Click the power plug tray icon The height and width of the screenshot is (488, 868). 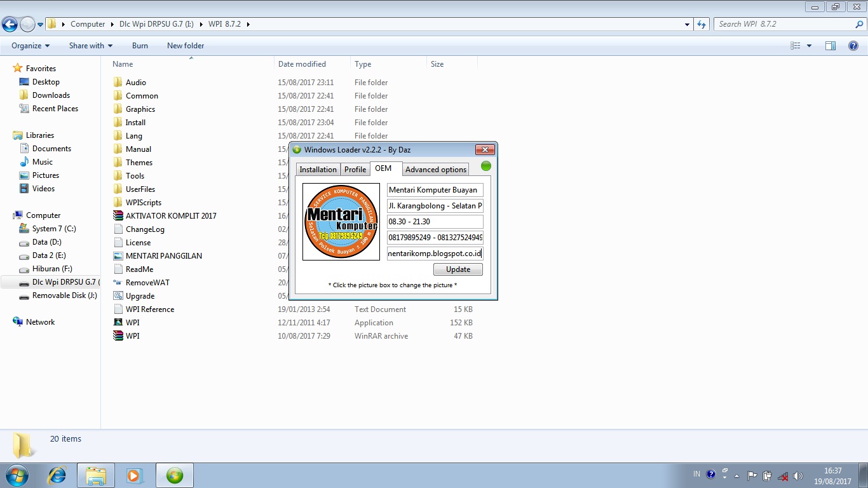[767, 475]
